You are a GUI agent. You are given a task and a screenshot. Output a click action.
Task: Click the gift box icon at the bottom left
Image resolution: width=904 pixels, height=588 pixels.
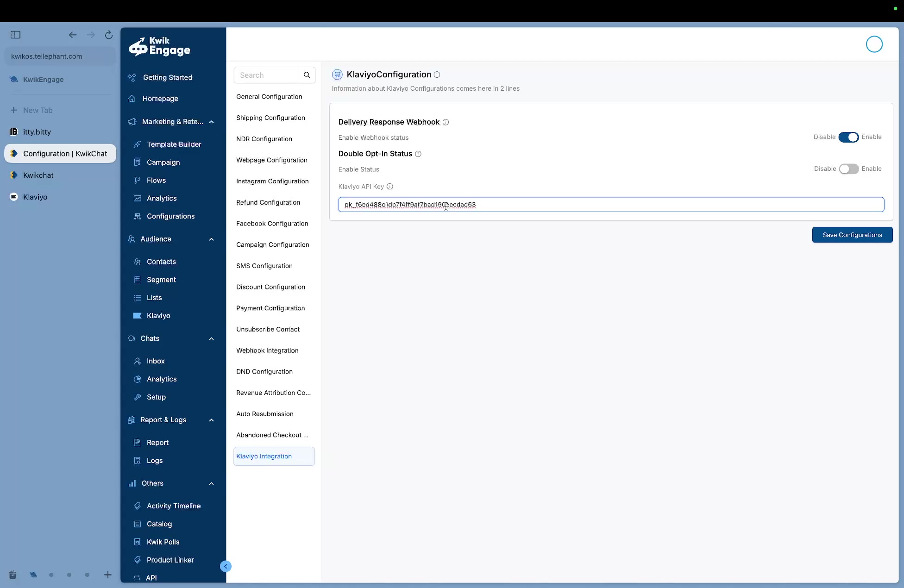point(13,575)
